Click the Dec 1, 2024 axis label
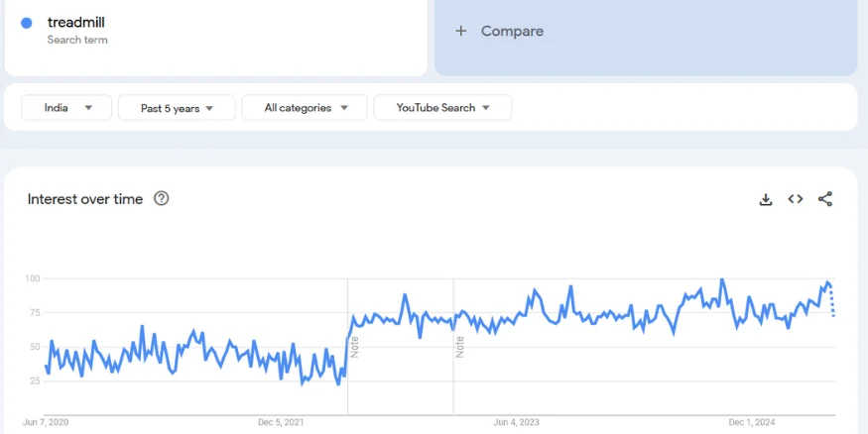This screenshot has width=868, height=434. point(751,423)
